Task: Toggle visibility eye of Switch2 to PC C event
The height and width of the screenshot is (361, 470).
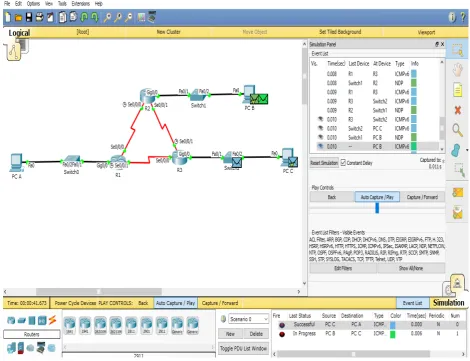Action: pyautogui.click(x=320, y=128)
